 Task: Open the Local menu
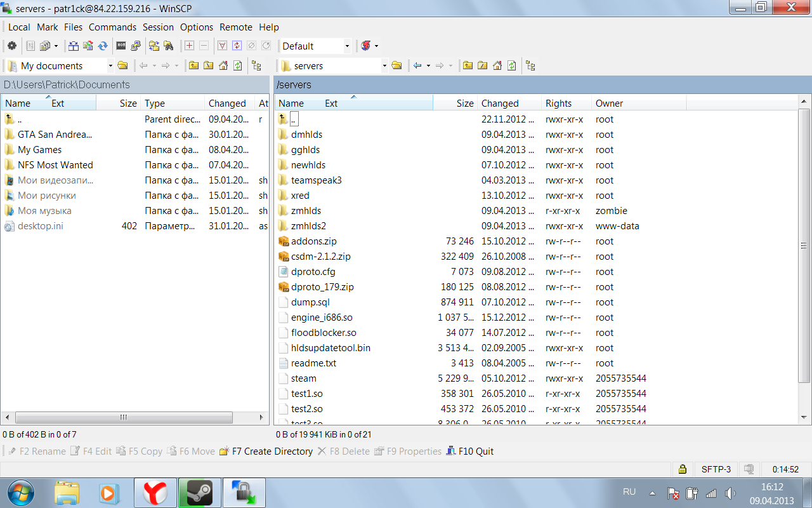(x=19, y=27)
